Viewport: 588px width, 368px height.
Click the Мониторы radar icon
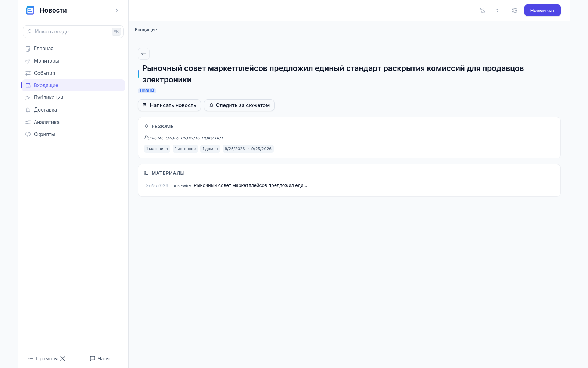pos(28,61)
